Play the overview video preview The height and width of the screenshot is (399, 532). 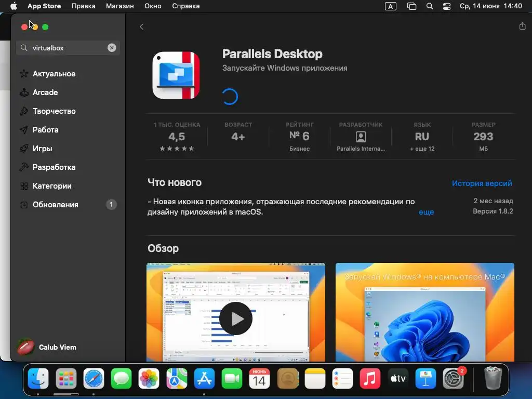click(236, 318)
